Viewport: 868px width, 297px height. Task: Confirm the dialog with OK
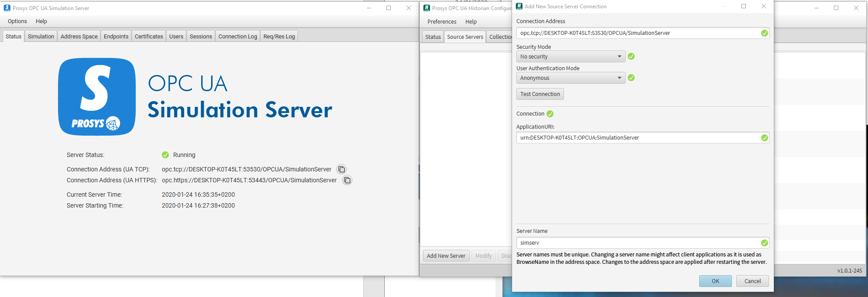715,281
